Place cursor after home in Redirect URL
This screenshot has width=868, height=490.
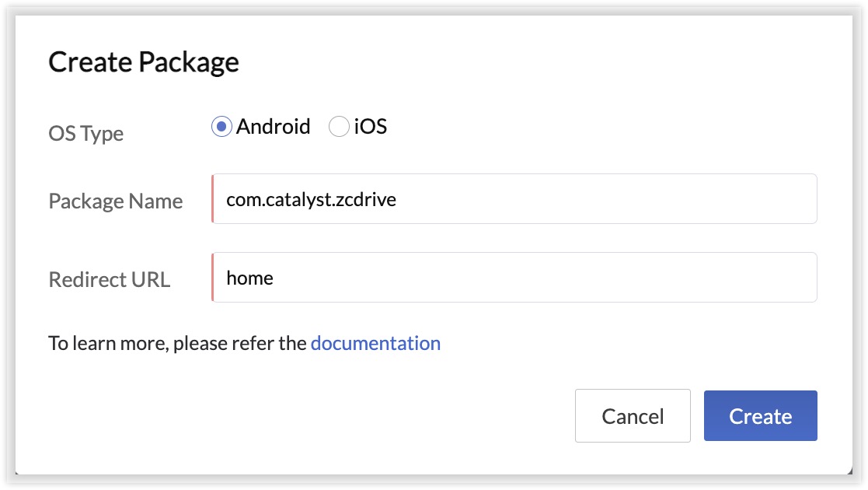tap(275, 278)
